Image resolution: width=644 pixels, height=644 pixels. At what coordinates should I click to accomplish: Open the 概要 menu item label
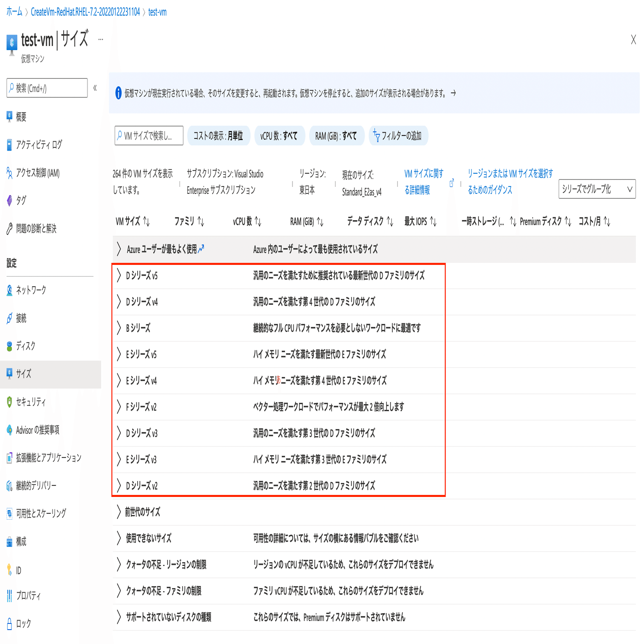click(21, 117)
